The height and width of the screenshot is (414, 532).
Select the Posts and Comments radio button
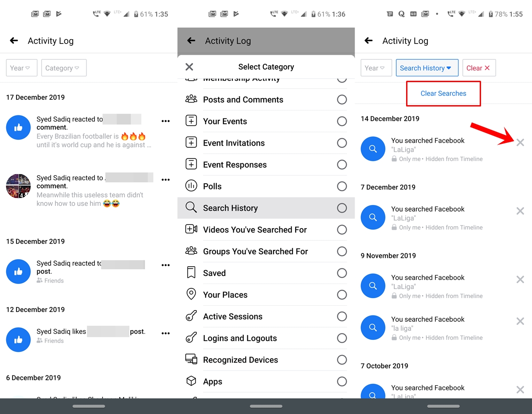pos(342,99)
